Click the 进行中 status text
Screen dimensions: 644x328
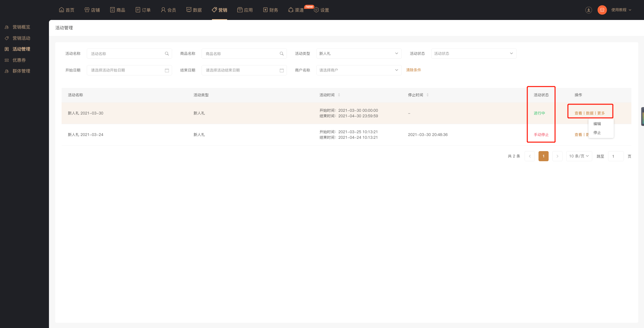[x=539, y=113]
